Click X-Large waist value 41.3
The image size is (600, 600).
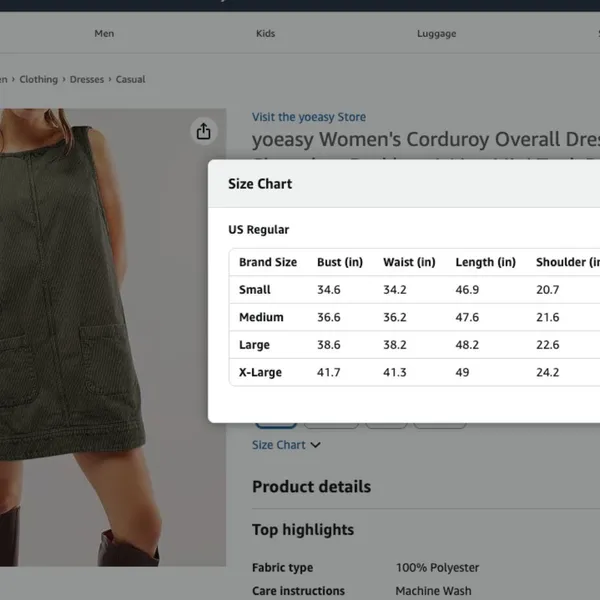(x=395, y=372)
